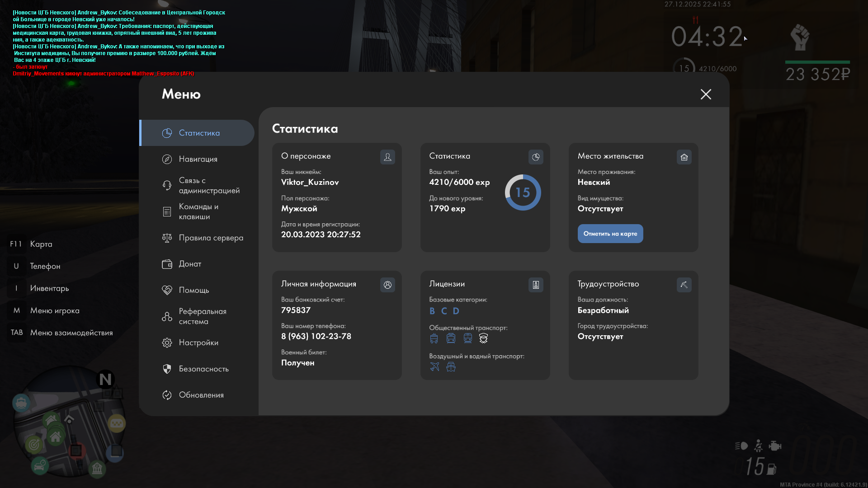This screenshot has height=488, width=868.
Task: Close the Меню window with X
Action: pos(706,94)
